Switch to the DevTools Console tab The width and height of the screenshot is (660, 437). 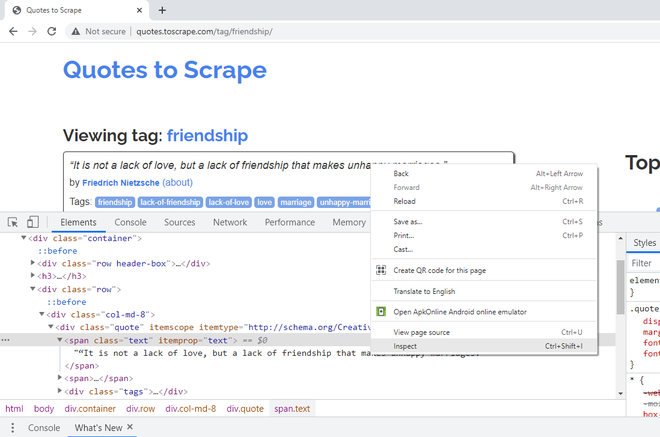130,222
